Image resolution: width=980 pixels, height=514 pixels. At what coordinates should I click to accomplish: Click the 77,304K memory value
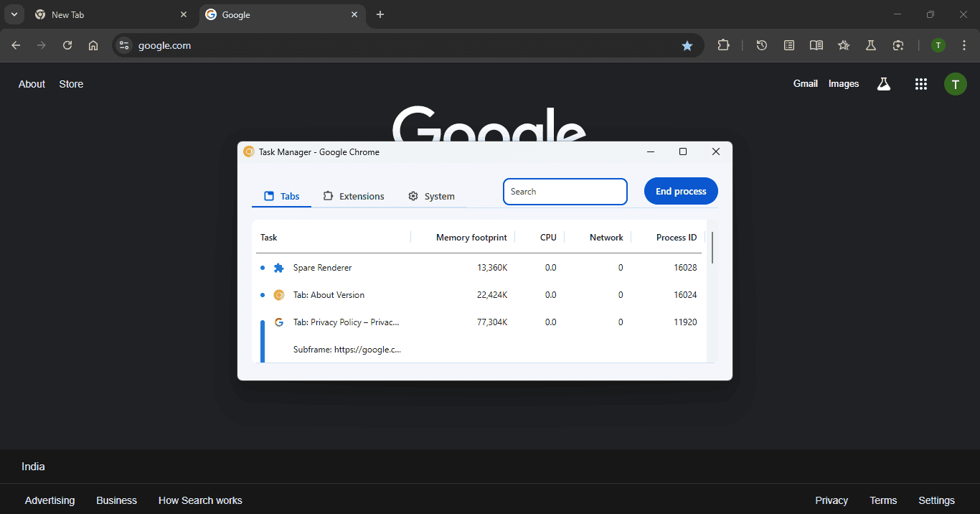point(492,322)
